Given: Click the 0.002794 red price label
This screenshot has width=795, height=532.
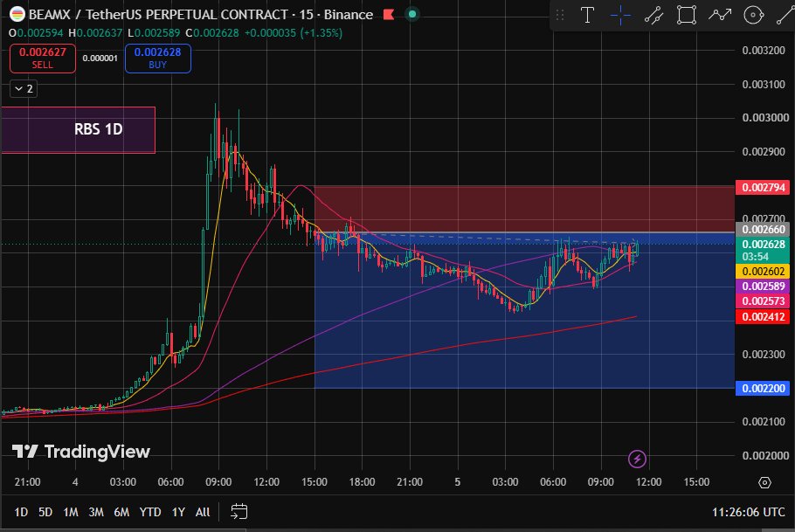Looking at the screenshot, I should 763,188.
